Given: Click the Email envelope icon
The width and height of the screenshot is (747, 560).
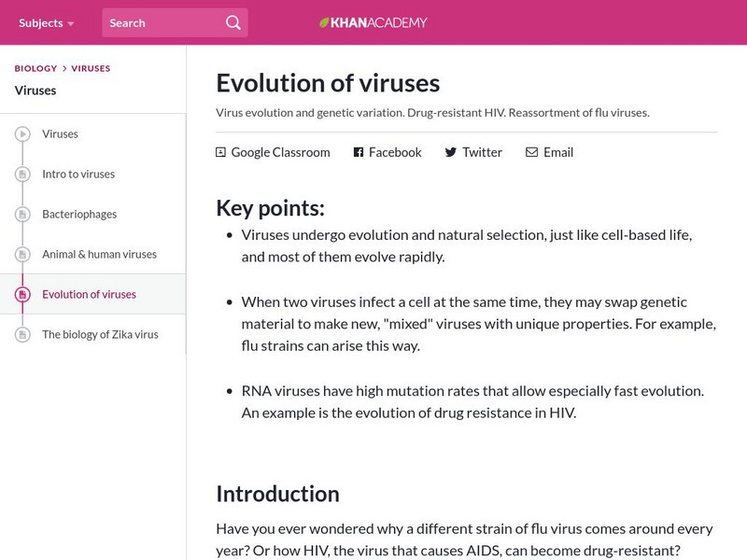Looking at the screenshot, I should [531, 152].
